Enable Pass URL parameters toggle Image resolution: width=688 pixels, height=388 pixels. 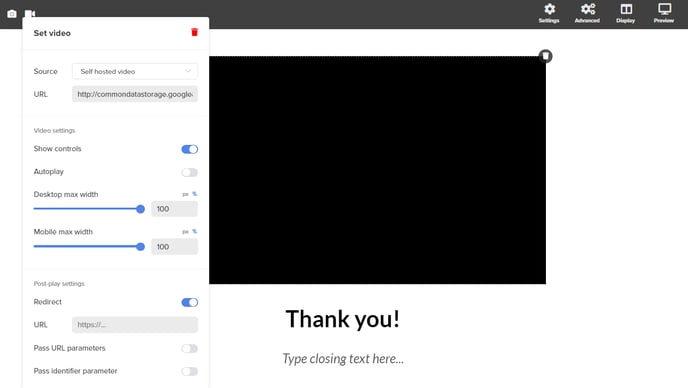190,348
